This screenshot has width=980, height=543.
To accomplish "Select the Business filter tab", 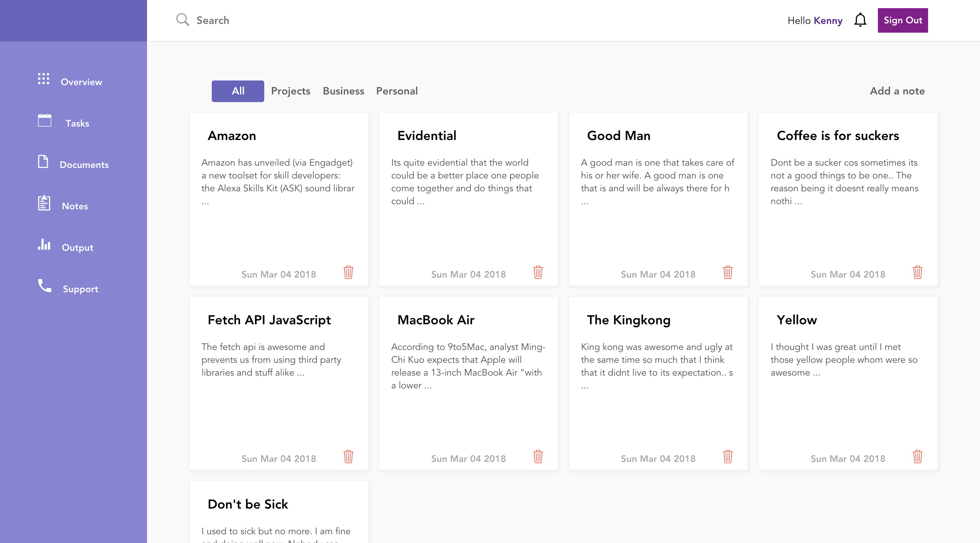I will pyautogui.click(x=343, y=91).
